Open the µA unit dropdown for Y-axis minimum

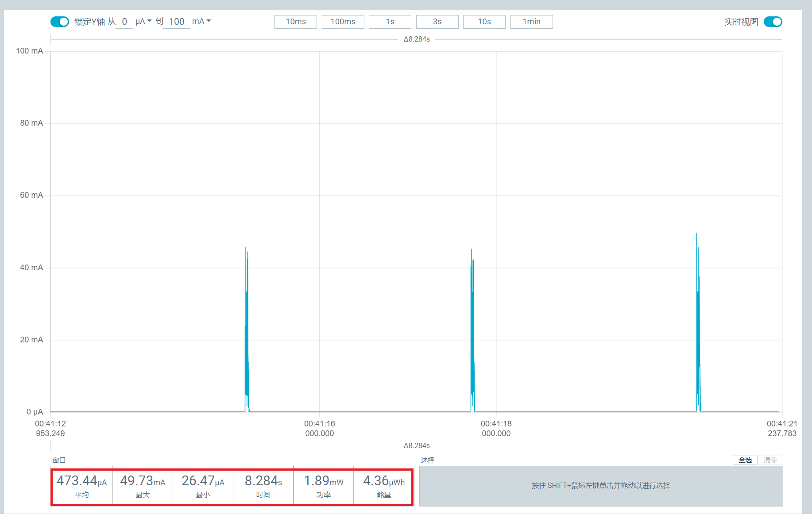143,21
